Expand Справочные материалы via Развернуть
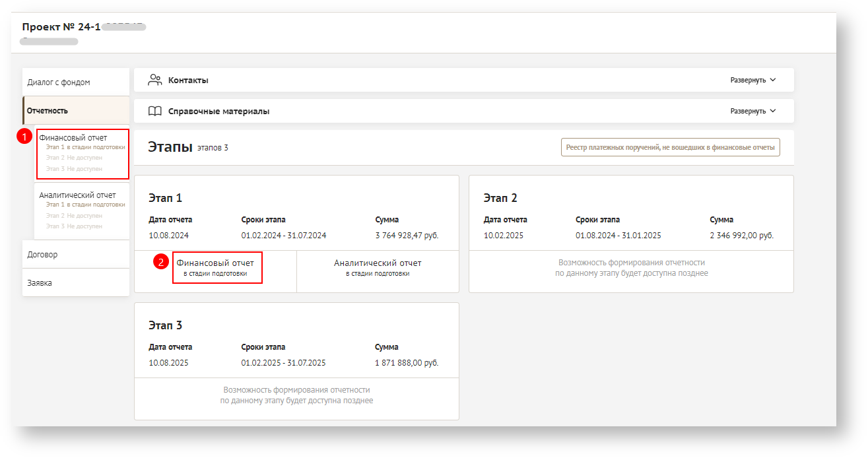 [x=748, y=111]
